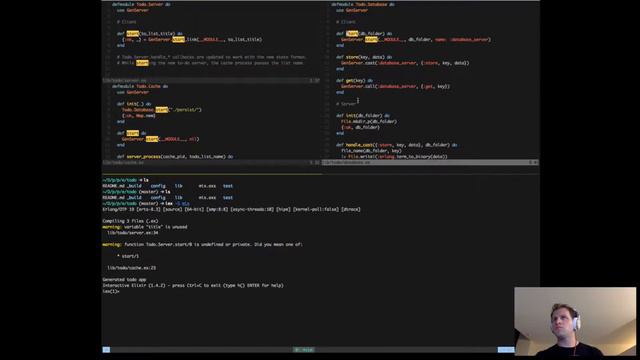
Task: Select the lib/todo/server.ex vim status line
Action: (x=211, y=80)
